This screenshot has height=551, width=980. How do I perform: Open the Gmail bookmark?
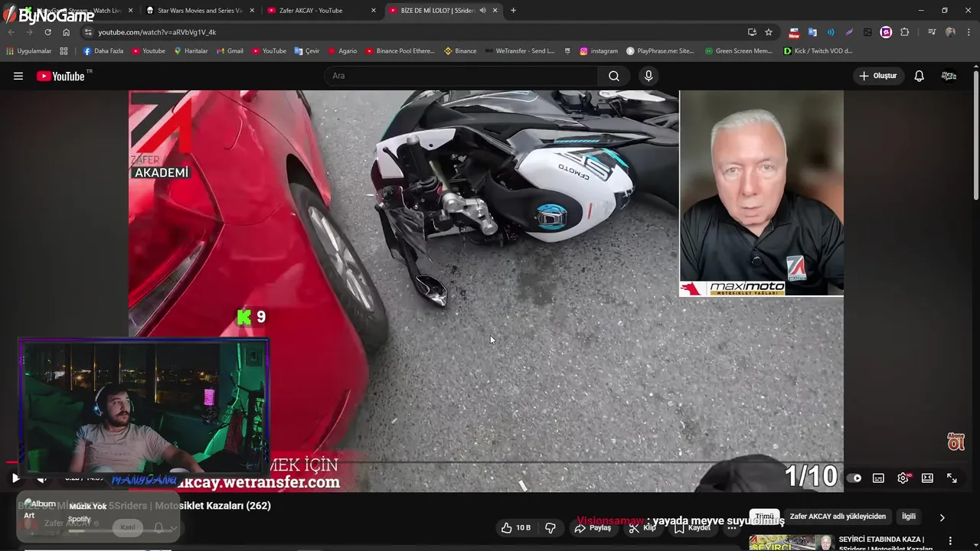229,51
